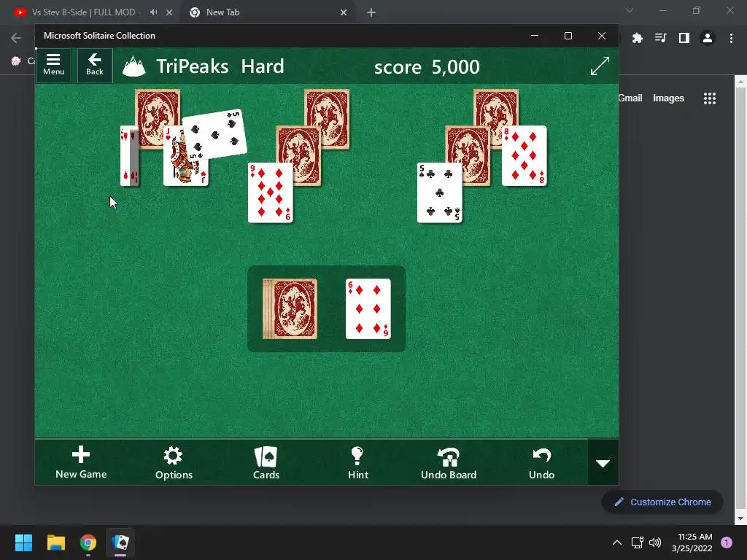Viewport: 747px width, 560px height.
Task: Toggle Chrome side panel icon
Action: pyautogui.click(x=684, y=38)
